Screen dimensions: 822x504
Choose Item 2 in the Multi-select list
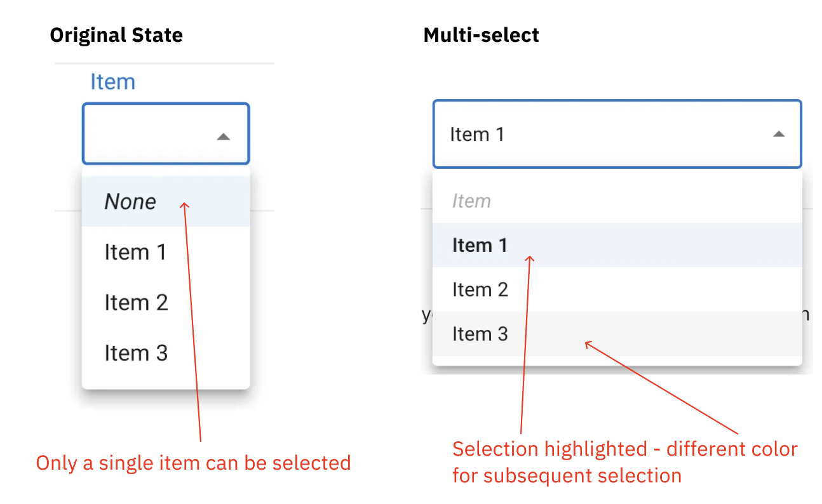coord(480,289)
